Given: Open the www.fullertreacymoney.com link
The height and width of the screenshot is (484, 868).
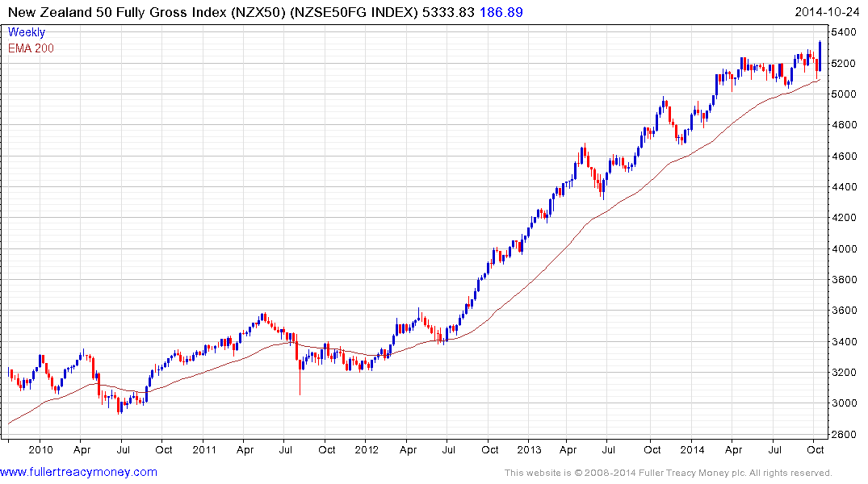Looking at the screenshot, I should click(78, 472).
